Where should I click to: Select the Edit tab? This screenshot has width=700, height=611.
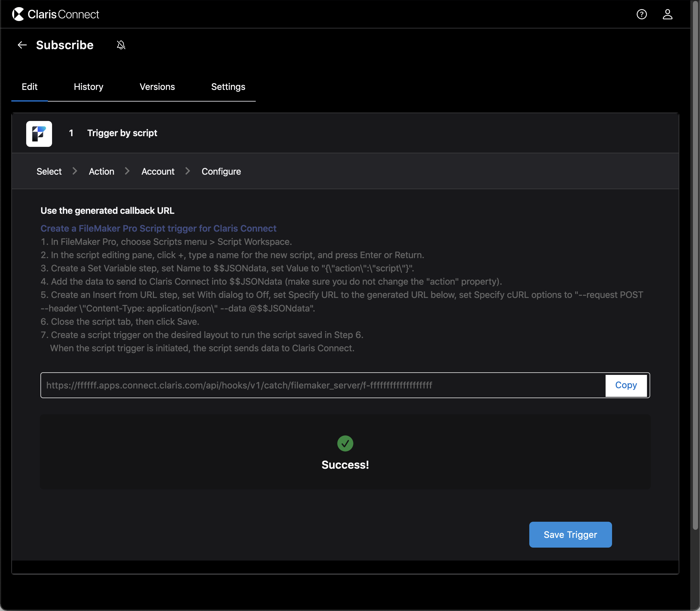tap(29, 87)
